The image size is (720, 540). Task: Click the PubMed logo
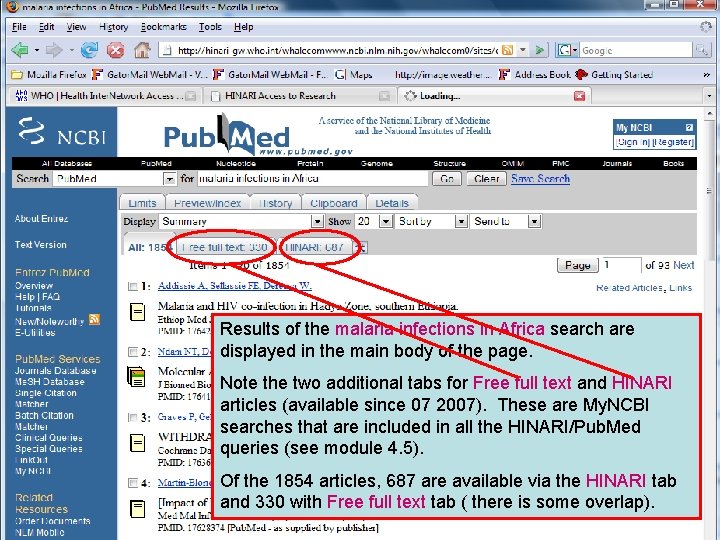(x=227, y=135)
